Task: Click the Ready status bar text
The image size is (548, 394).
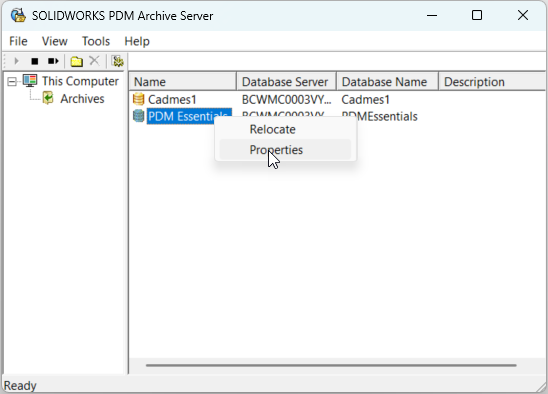Action: pyautogui.click(x=20, y=386)
